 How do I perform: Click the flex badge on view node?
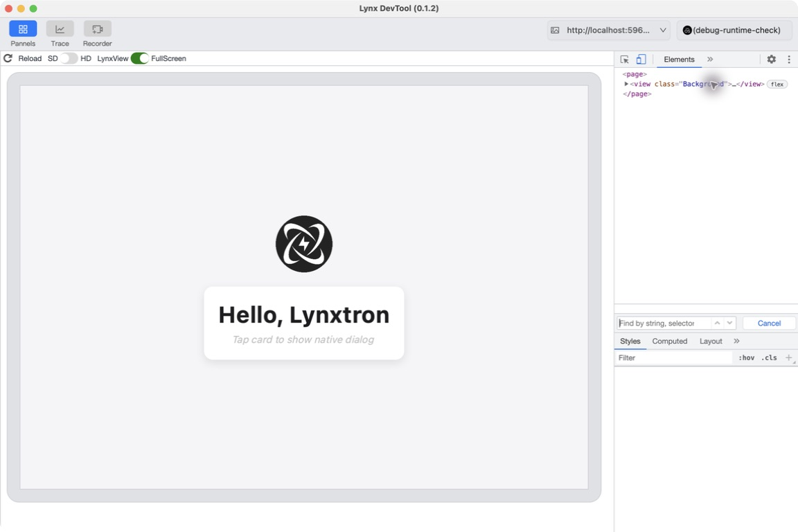point(777,85)
